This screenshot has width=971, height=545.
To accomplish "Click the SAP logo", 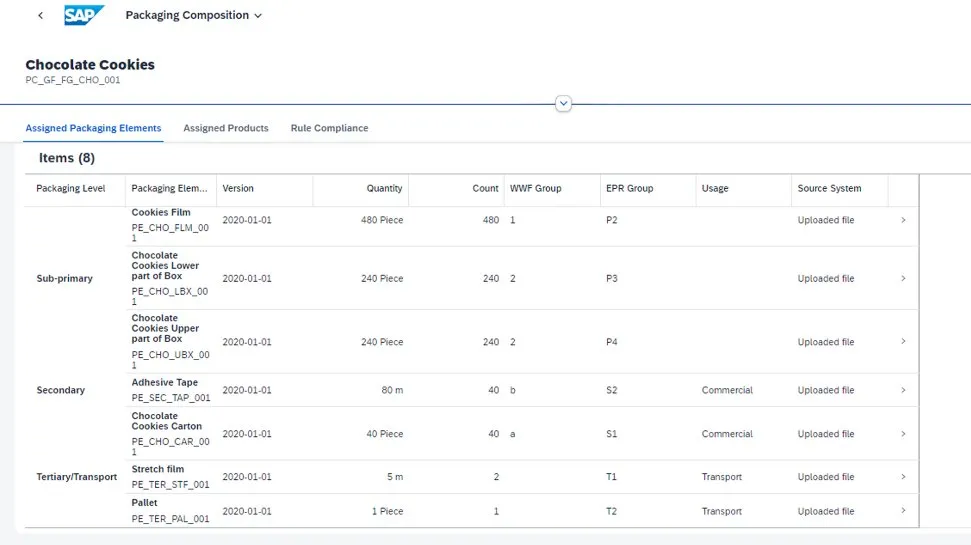I will [x=84, y=15].
